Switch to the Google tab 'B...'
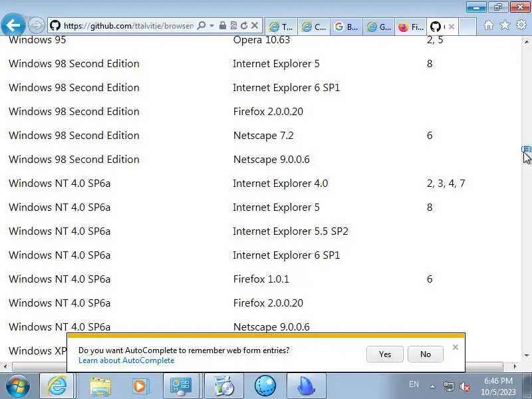Image resolution: width=532 pixels, height=399 pixels. coord(346,27)
